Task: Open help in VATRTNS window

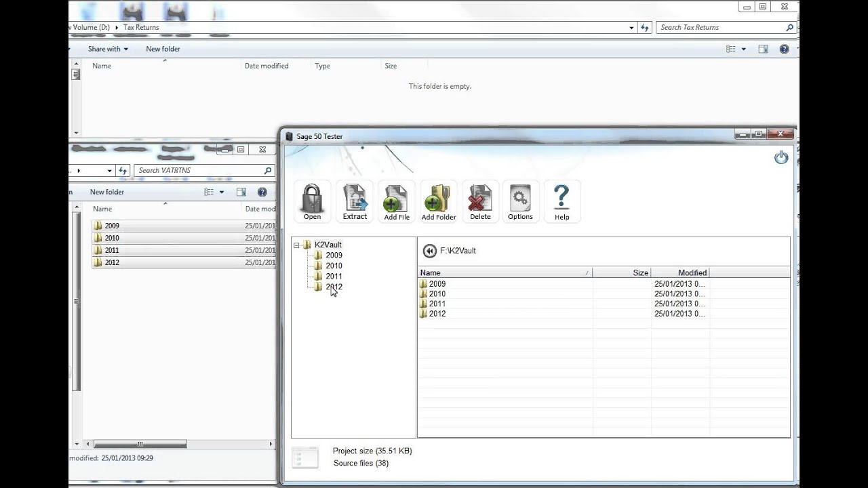Action: click(262, 192)
